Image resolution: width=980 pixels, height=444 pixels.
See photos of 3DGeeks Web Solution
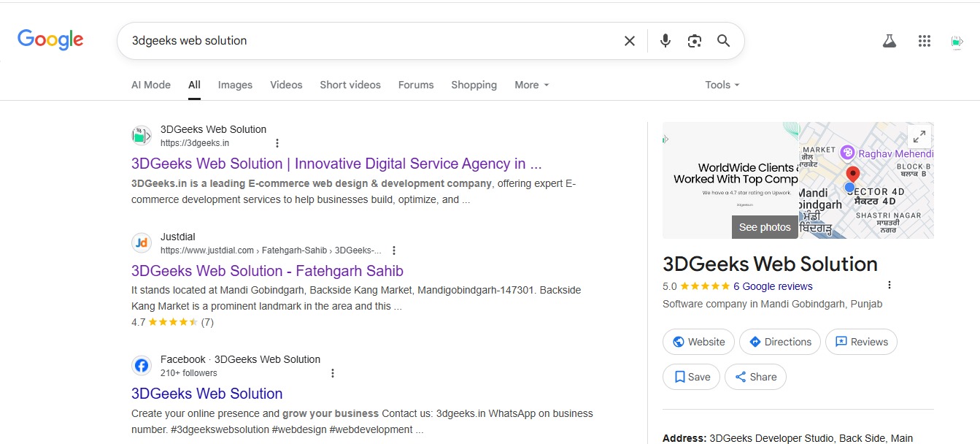point(764,227)
